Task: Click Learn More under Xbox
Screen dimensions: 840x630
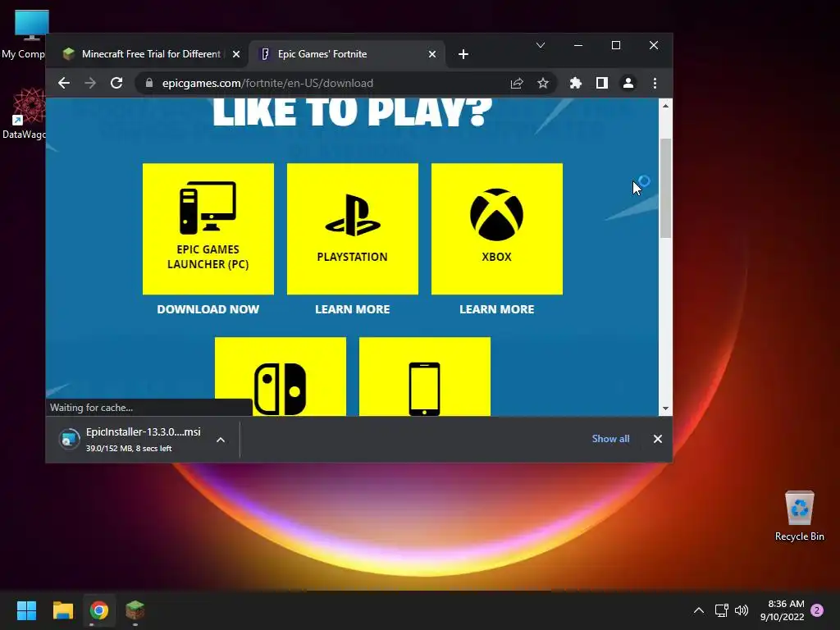Action: click(496, 309)
